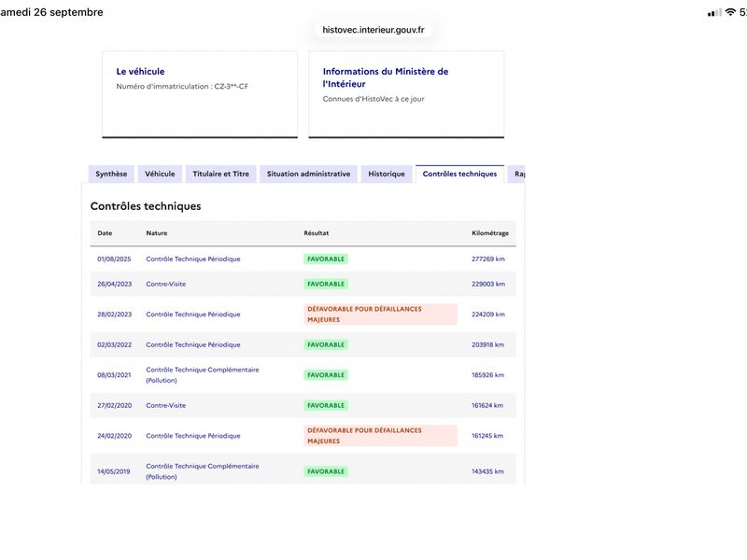The height and width of the screenshot is (560, 747).
Task: Select the 277269 km mileage entry
Action: pos(488,259)
